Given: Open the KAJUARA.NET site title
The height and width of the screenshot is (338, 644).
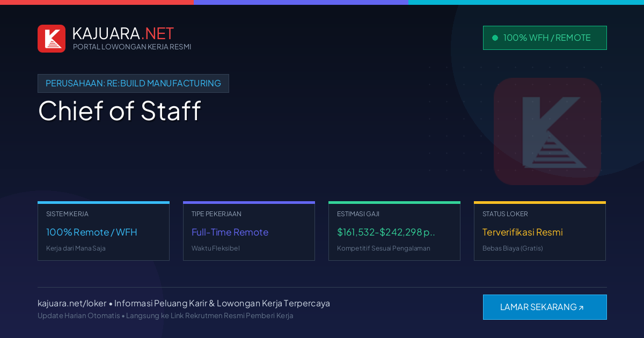Looking at the screenshot, I should 123,33.
